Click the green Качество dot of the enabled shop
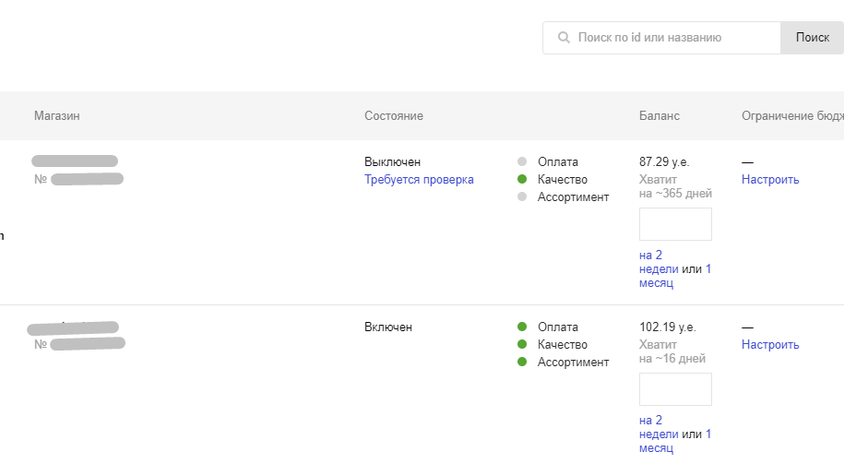This screenshot has height=464, width=868. click(x=522, y=345)
